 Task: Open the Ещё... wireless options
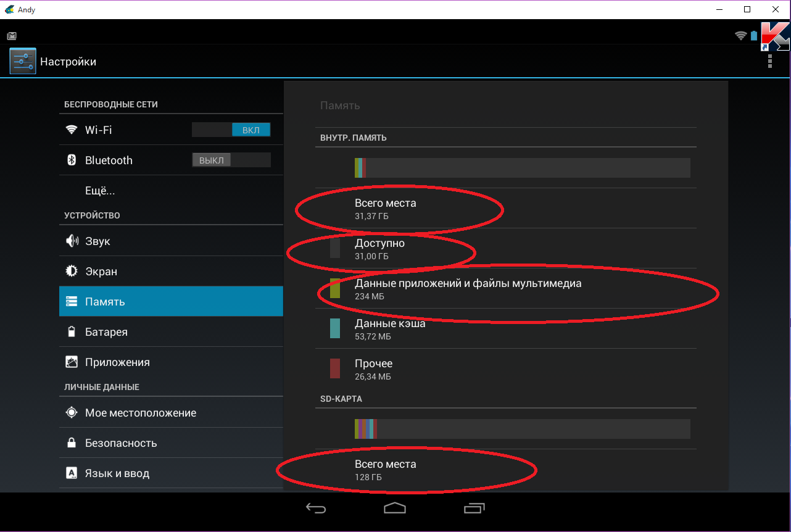click(171, 191)
